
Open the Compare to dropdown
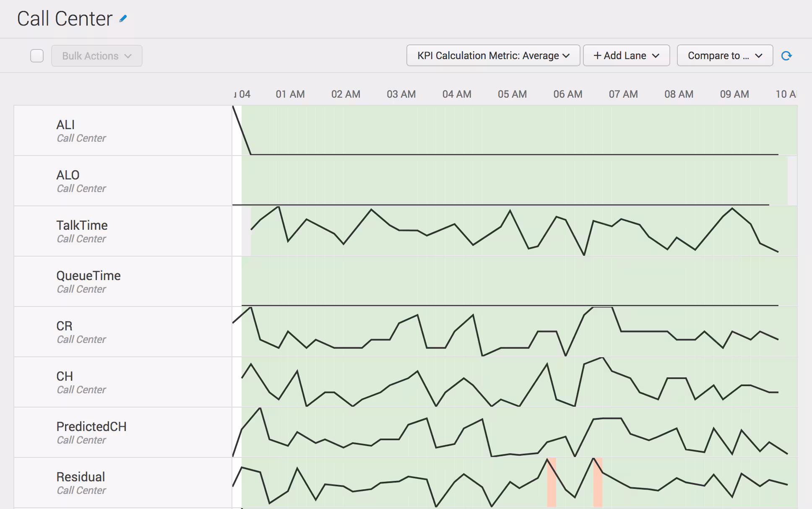pos(724,56)
